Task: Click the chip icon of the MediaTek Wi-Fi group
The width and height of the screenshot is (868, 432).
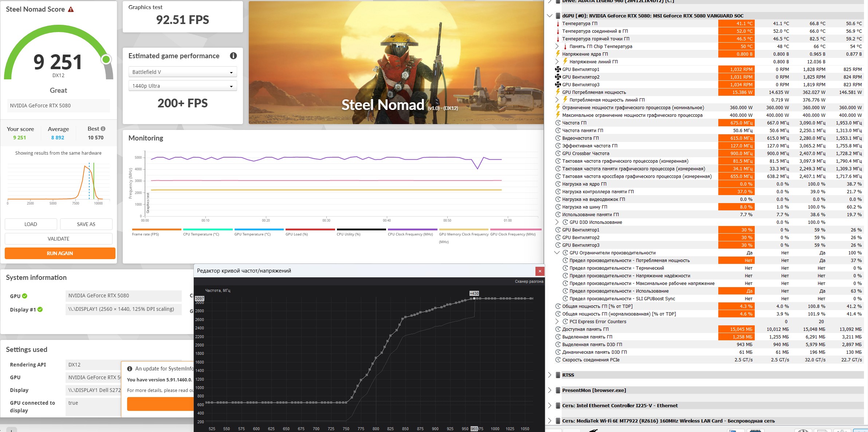Action: pyautogui.click(x=558, y=421)
